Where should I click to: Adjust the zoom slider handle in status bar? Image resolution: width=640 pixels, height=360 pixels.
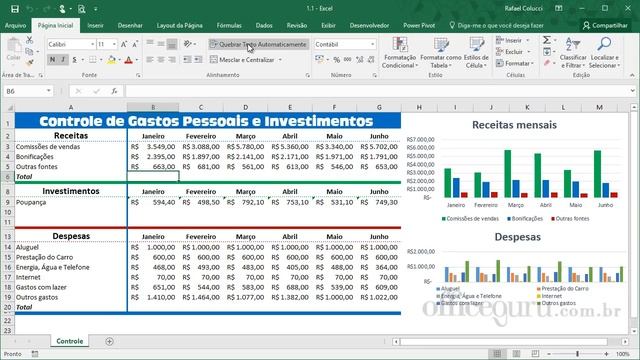coord(577,354)
